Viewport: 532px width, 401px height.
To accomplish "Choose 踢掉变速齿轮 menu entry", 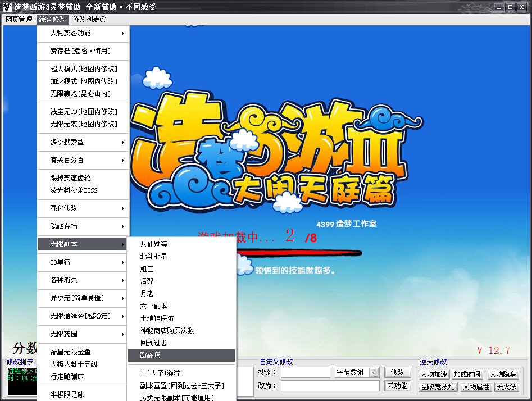I will pos(84,178).
